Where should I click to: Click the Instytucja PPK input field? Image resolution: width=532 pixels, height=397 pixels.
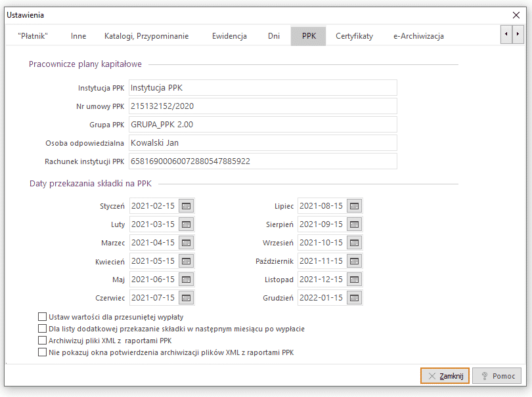263,88
